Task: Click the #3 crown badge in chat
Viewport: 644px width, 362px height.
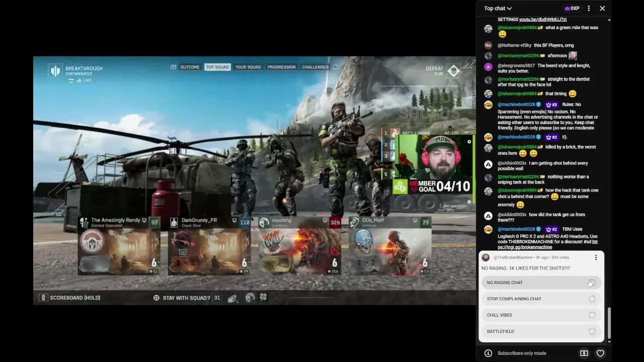Action: click(551, 105)
